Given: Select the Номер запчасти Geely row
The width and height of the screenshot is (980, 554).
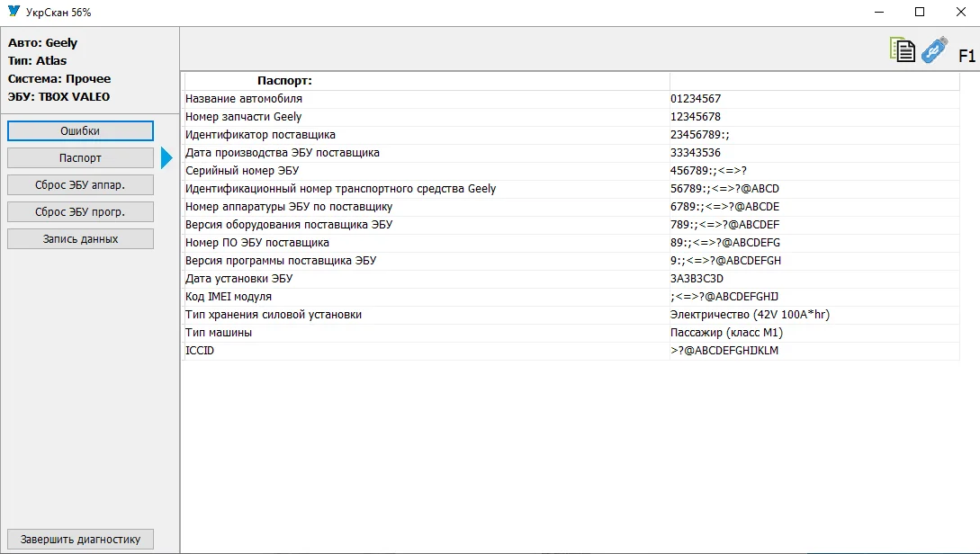Looking at the screenshot, I should coord(571,117).
